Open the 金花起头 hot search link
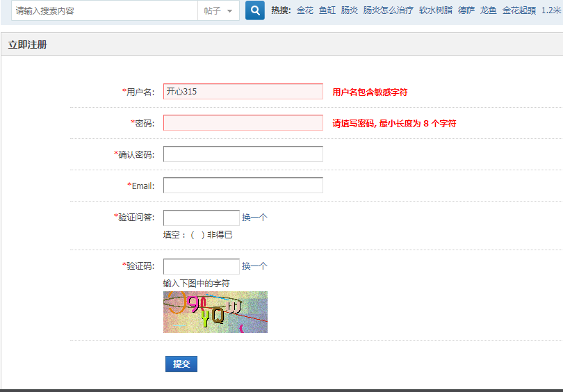 (519, 10)
